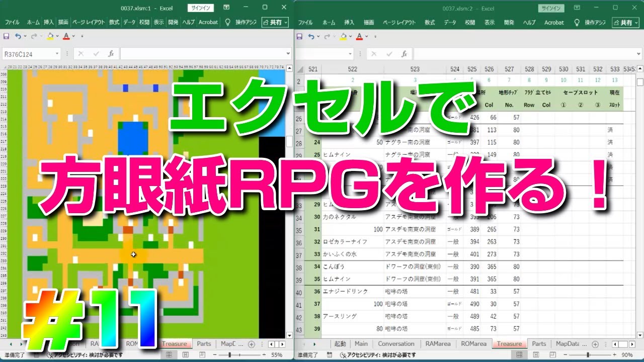The image size is (644, 362).
Task: Click サインイン in right window
Action: point(552,8)
